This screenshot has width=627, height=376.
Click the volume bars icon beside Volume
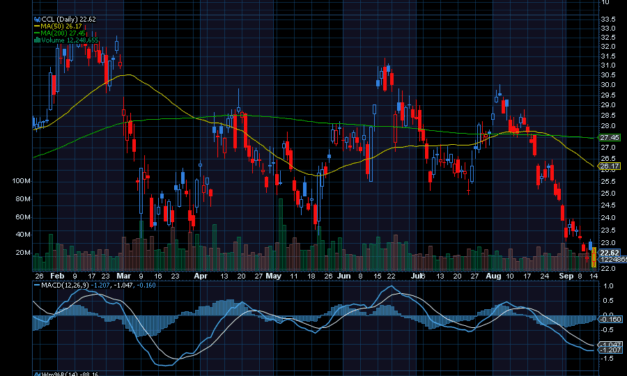click(x=37, y=40)
